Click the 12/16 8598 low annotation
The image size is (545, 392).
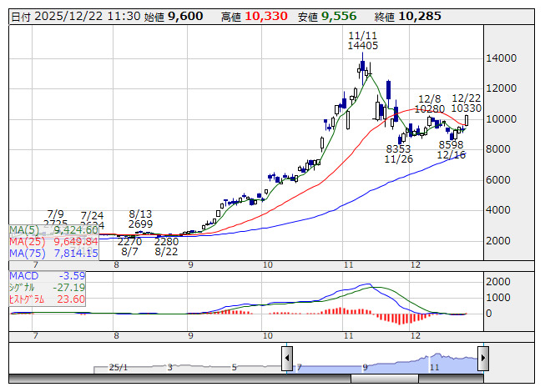pos(452,149)
